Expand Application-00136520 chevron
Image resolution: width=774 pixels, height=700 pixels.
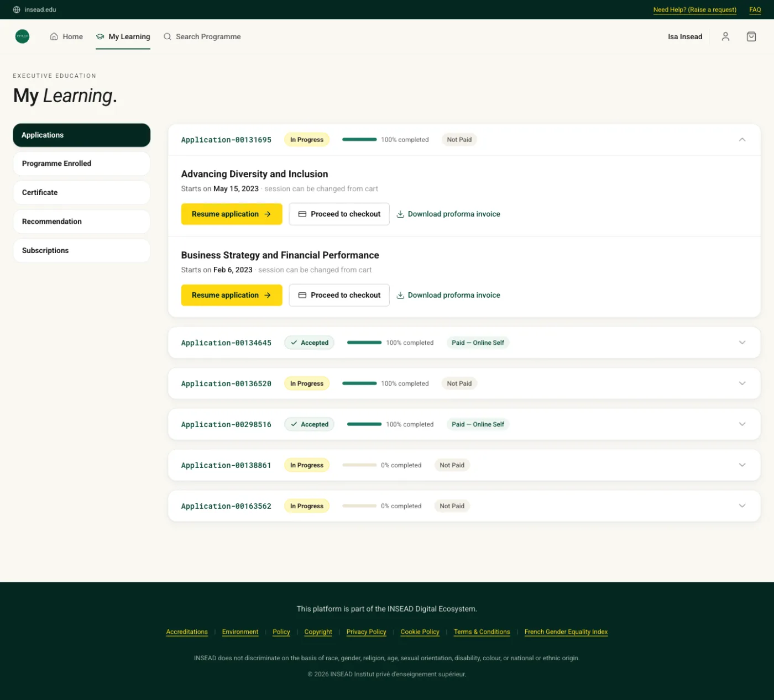point(742,383)
